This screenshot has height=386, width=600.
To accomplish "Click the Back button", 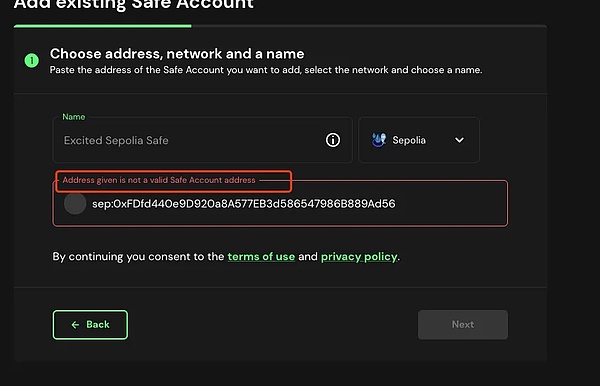I will click(90, 325).
